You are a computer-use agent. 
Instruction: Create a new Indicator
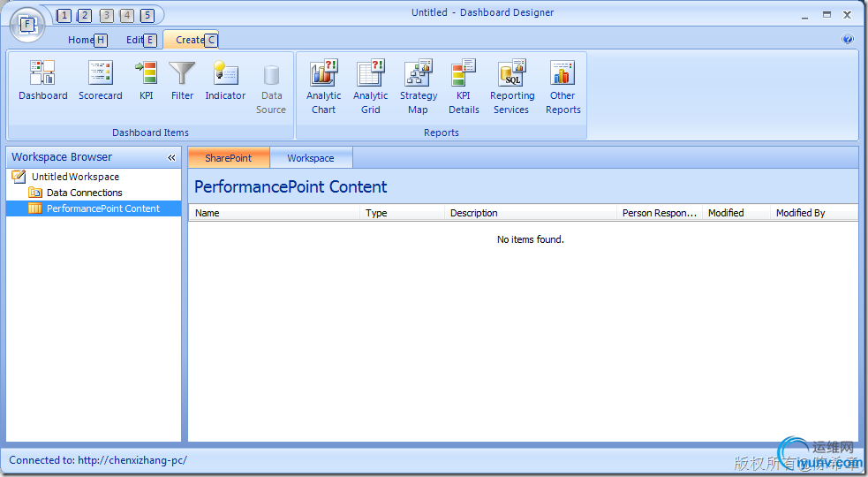click(x=225, y=81)
